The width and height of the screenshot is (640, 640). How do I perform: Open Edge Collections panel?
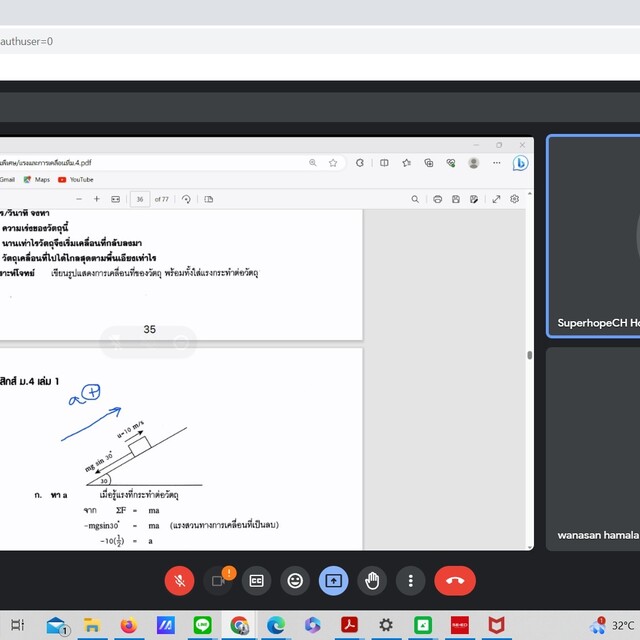pyautogui.click(x=429, y=163)
